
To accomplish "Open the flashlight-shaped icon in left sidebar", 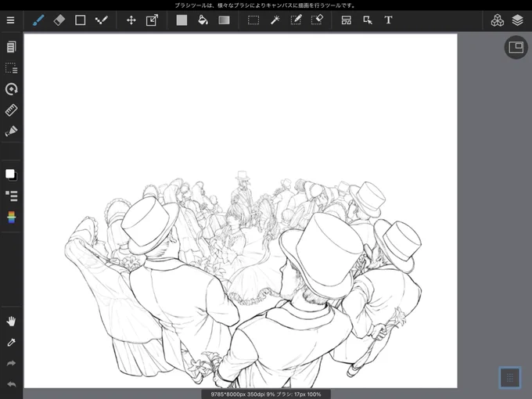I will pyautogui.click(x=11, y=131).
